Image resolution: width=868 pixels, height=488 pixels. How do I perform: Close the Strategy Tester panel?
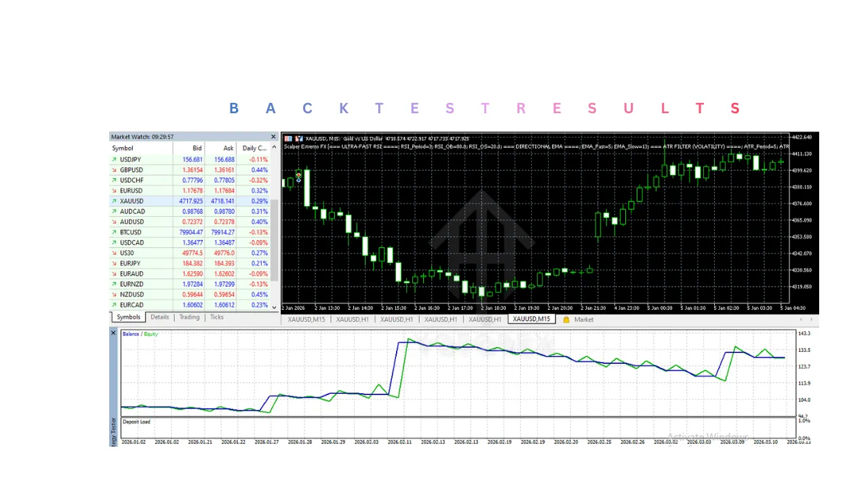click(114, 333)
